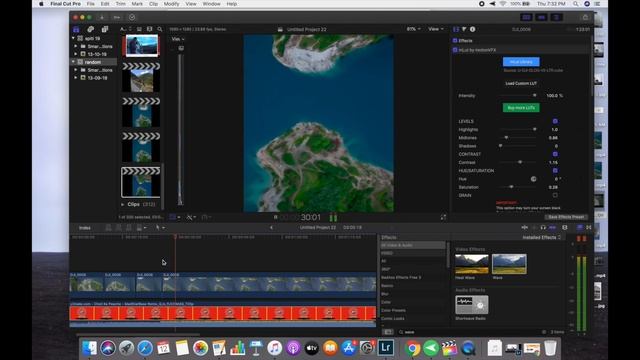
Task: Open the Info inspector icon
Action: pos(473,29)
